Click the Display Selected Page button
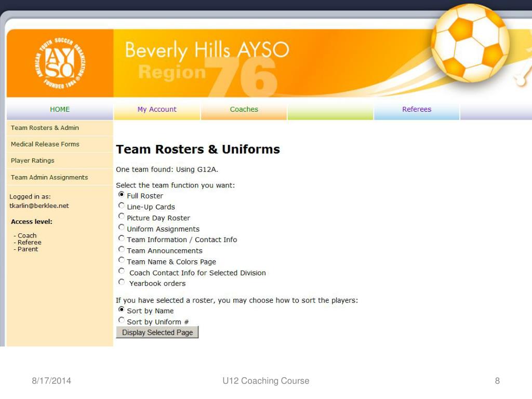The image size is (532, 399). [157, 332]
